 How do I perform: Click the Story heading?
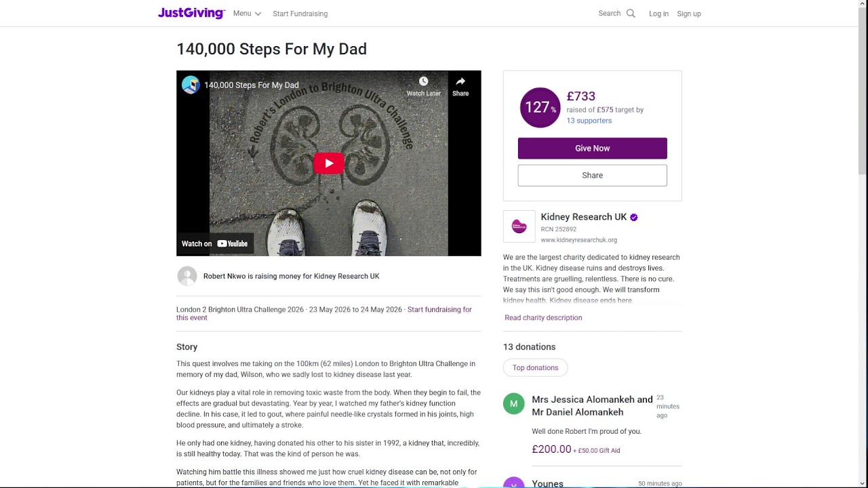click(187, 347)
